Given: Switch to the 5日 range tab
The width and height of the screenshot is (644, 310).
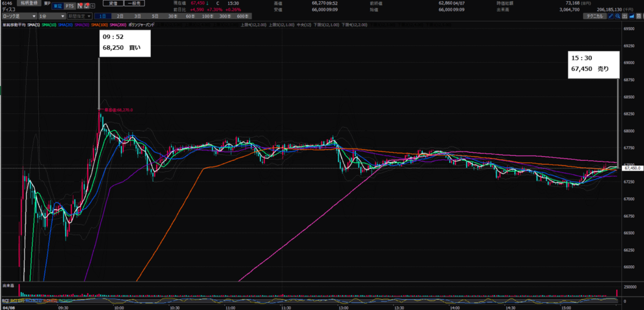Looking at the screenshot, I should click(x=155, y=16).
